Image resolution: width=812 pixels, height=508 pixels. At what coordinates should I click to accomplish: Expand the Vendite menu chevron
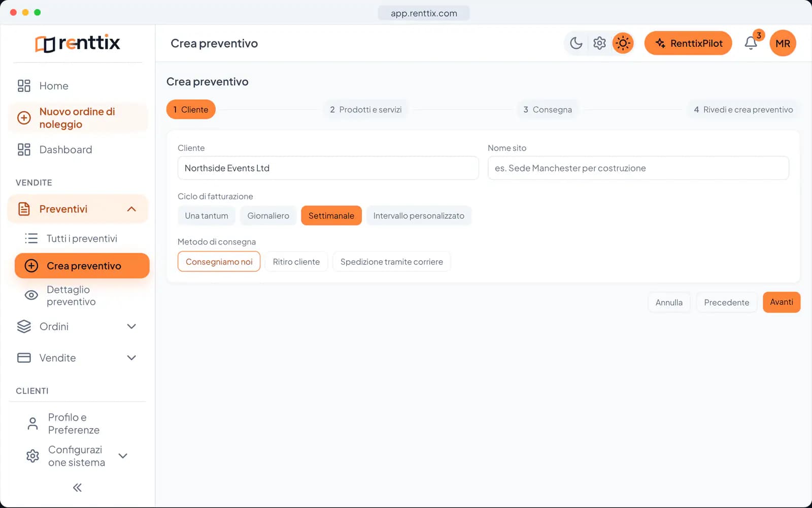tap(131, 358)
